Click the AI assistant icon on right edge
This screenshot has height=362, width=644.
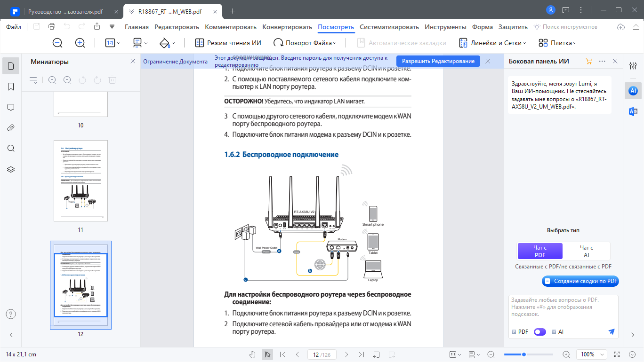(x=633, y=90)
